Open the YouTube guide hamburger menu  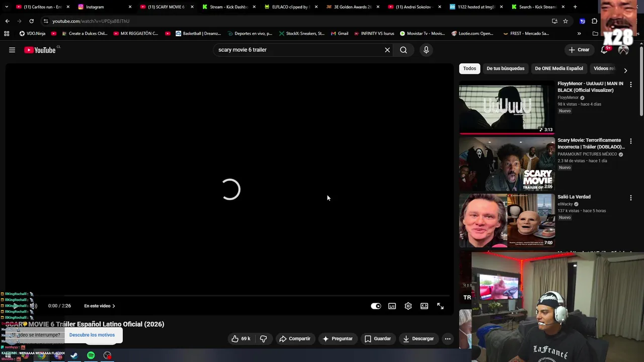[12, 50]
